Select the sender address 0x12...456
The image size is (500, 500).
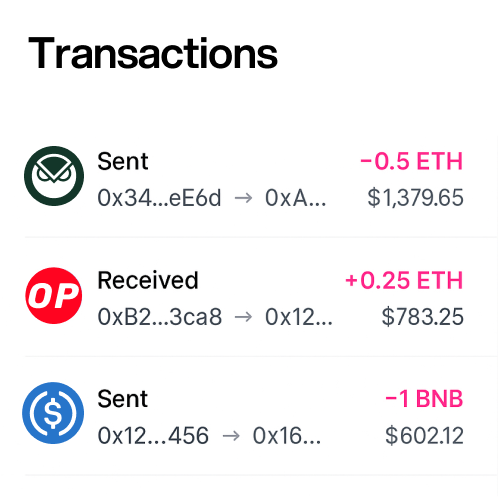click(153, 436)
